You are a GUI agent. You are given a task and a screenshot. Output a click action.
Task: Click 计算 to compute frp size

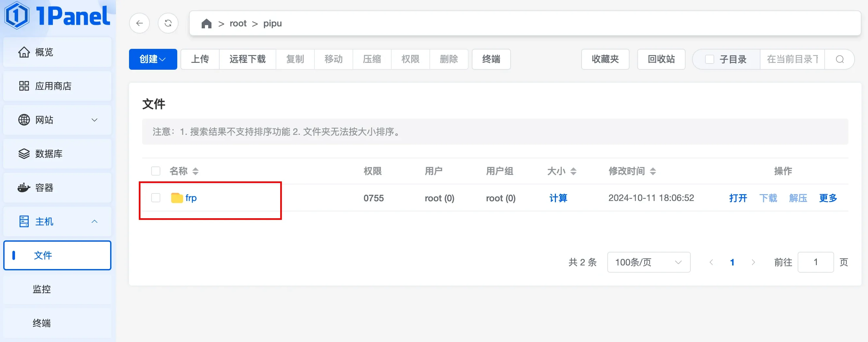tap(558, 198)
